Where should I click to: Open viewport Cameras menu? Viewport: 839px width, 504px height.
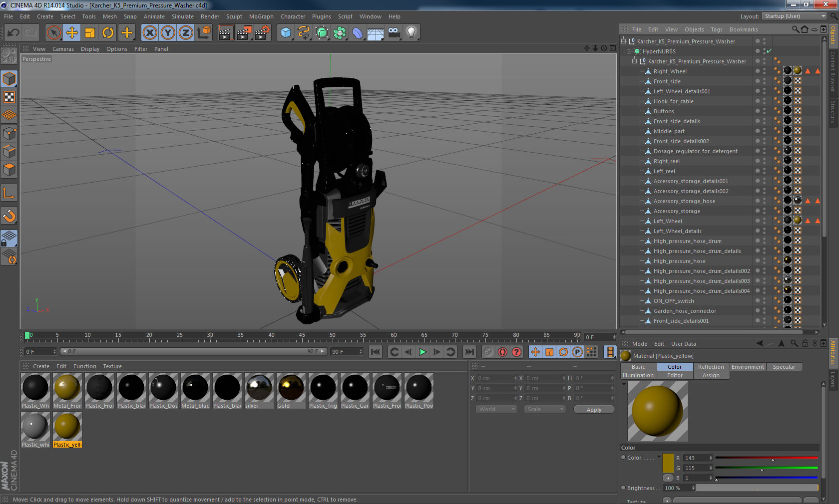coord(63,49)
